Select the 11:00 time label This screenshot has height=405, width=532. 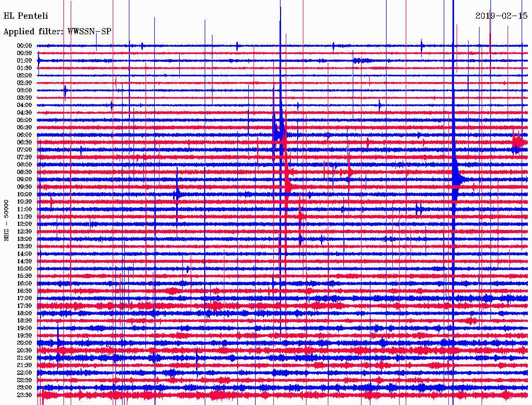(x=24, y=209)
